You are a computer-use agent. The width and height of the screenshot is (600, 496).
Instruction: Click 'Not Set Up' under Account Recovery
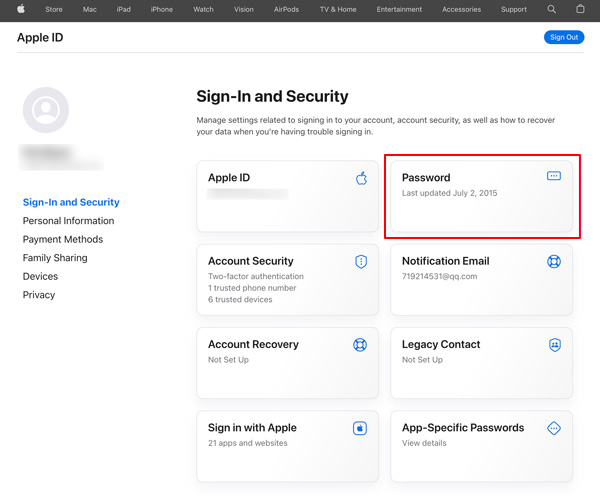click(228, 360)
